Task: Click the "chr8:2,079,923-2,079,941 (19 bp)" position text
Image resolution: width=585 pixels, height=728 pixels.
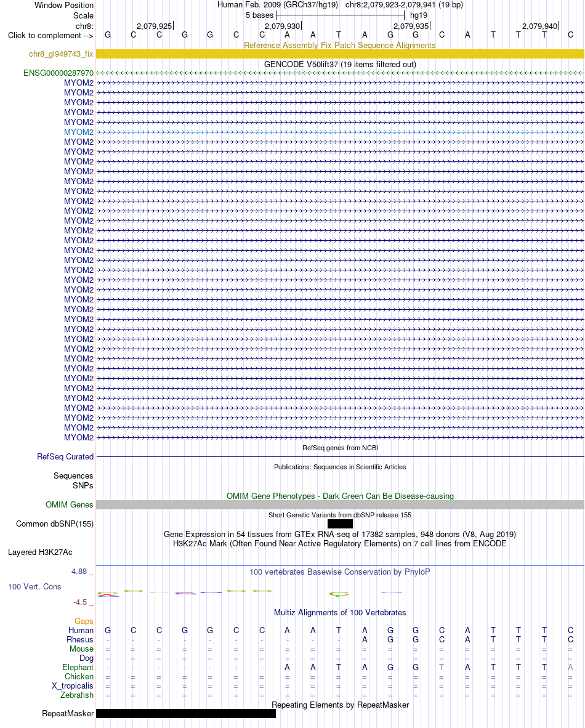Action: 404,5
